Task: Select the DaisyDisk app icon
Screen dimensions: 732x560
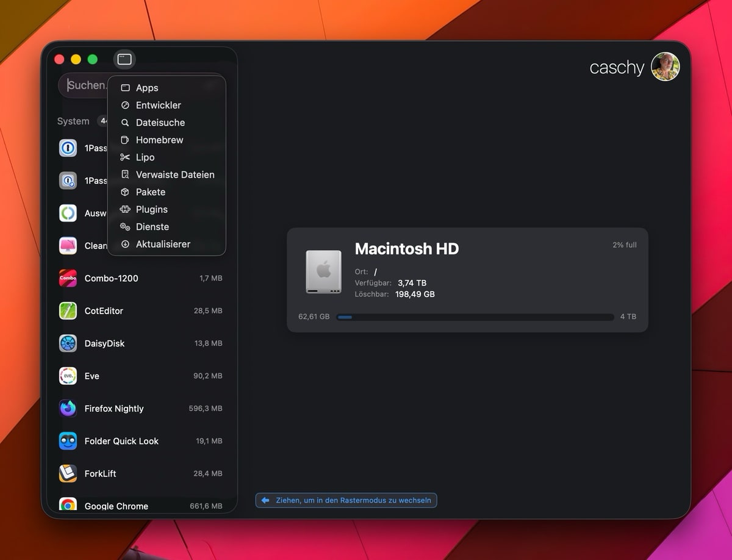Action: [x=68, y=343]
